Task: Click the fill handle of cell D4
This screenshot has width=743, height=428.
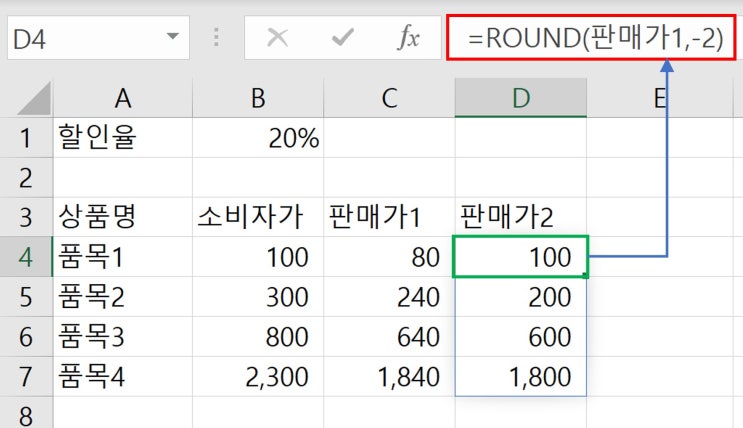Action: pyautogui.click(x=586, y=275)
